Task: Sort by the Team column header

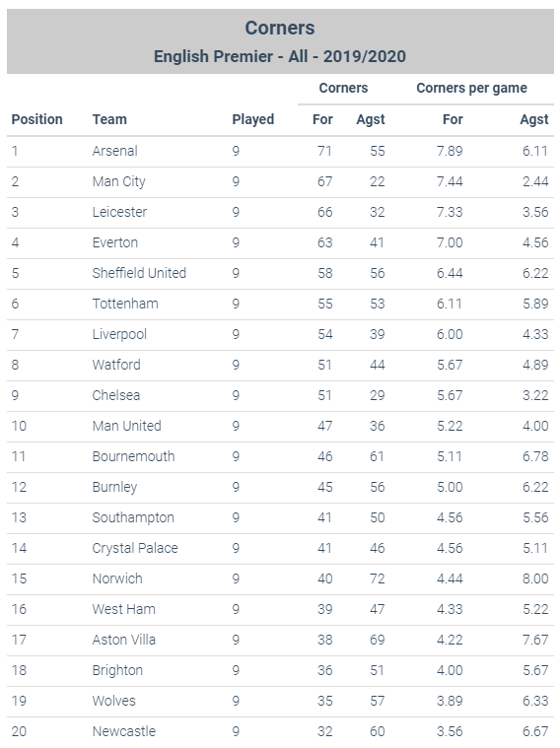Action: tap(109, 119)
